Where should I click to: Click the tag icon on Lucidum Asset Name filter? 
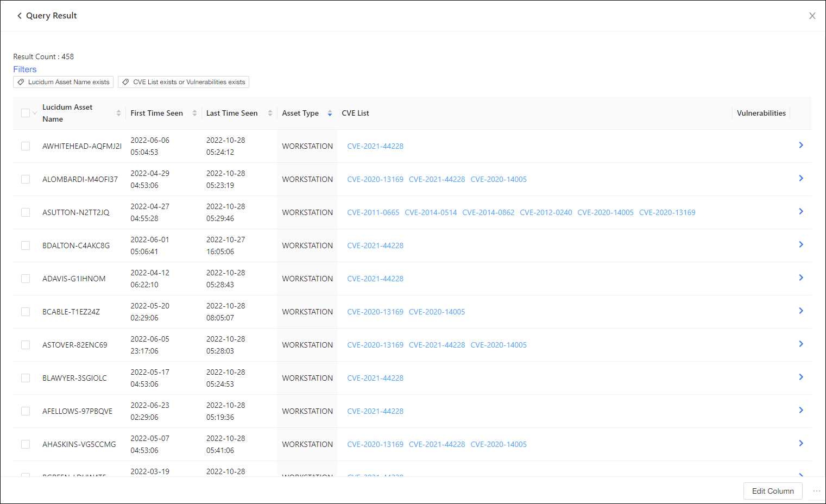(x=21, y=82)
